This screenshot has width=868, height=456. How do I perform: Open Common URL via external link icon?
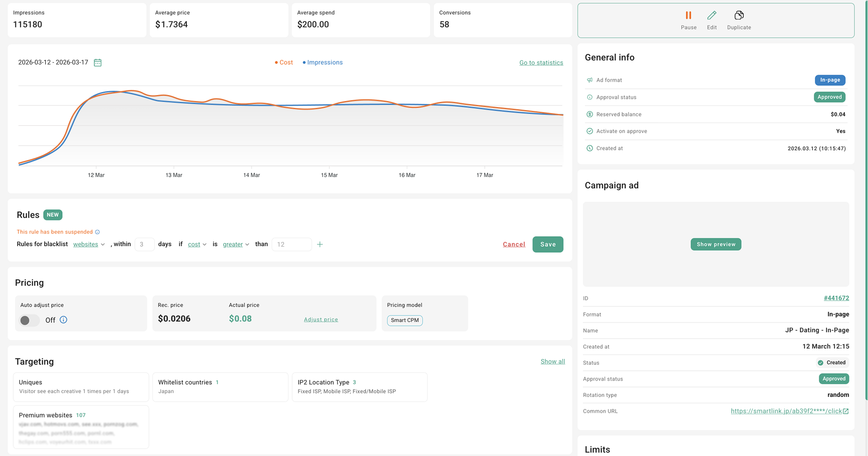846,411
